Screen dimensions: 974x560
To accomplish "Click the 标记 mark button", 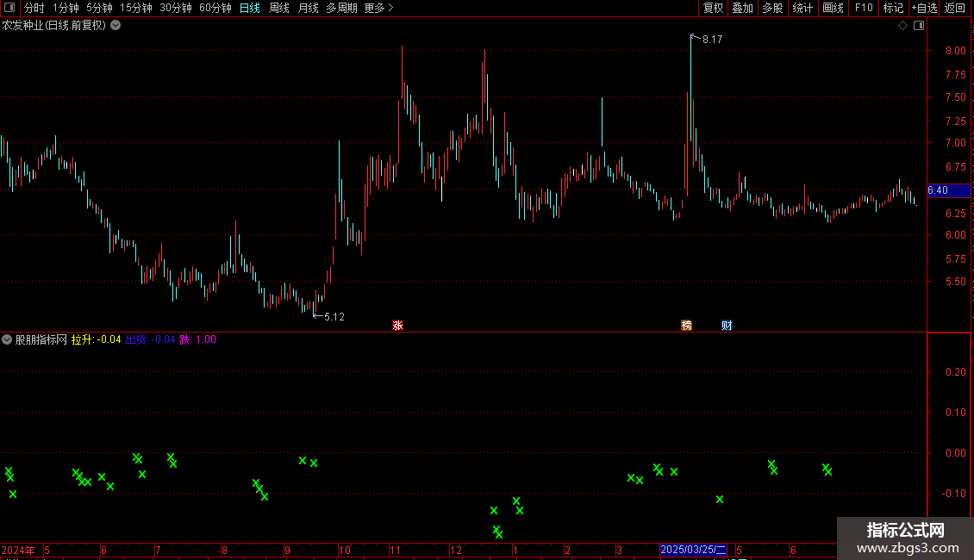I will pos(893,8).
